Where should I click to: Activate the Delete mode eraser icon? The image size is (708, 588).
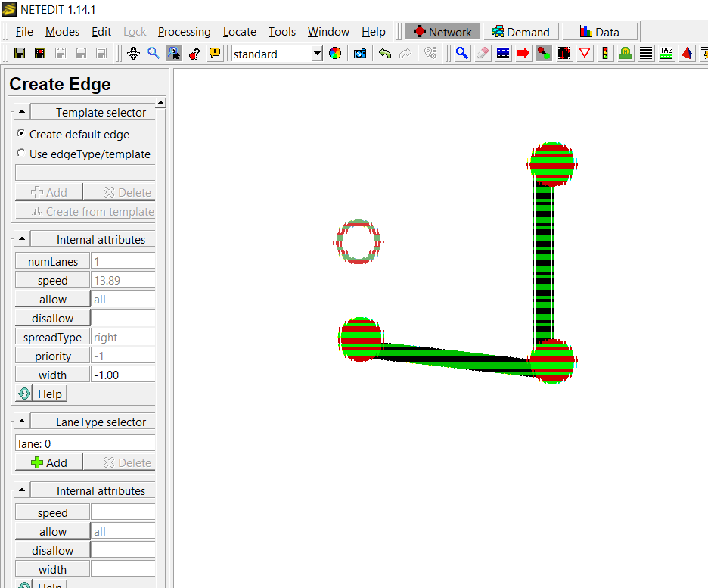(x=483, y=53)
